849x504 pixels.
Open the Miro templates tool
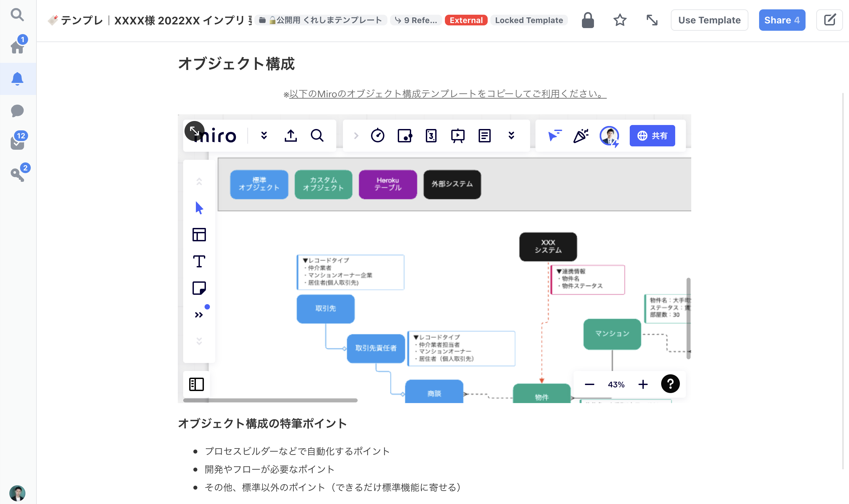[199, 235]
